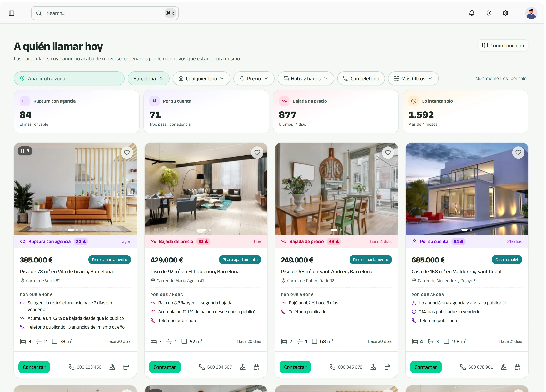
Task: Switch theme with the sun icon
Action: [x=489, y=13]
